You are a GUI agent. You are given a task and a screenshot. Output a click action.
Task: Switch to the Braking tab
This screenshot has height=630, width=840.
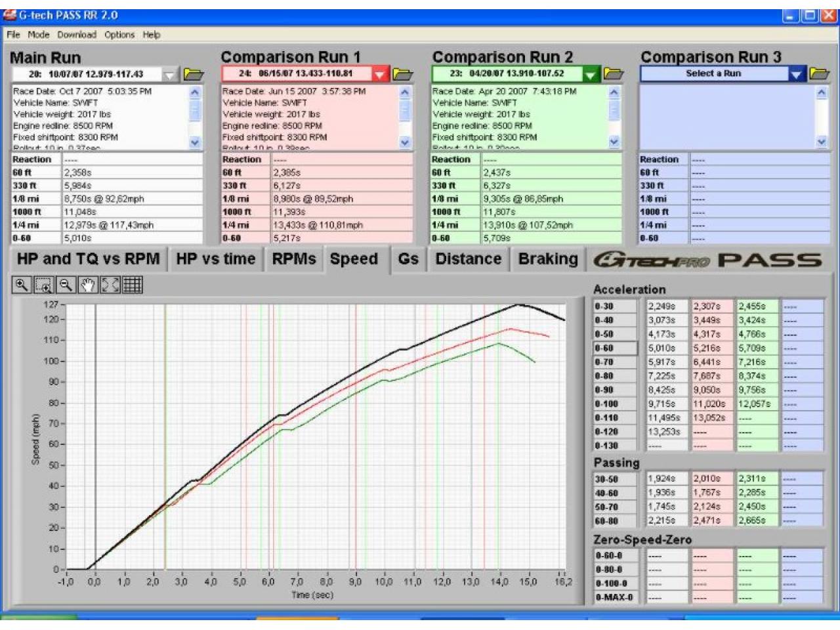pos(548,259)
